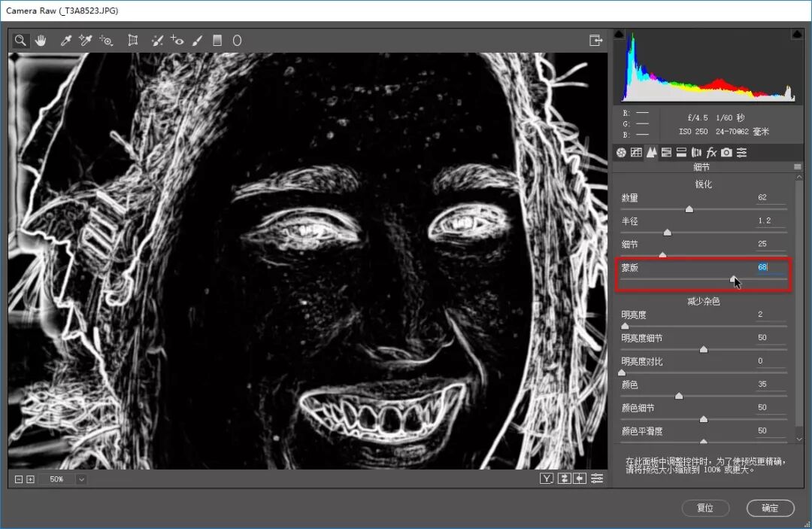This screenshot has width=812, height=529.
Task: Click the 确定 button
Action: pyautogui.click(x=770, y=508)
